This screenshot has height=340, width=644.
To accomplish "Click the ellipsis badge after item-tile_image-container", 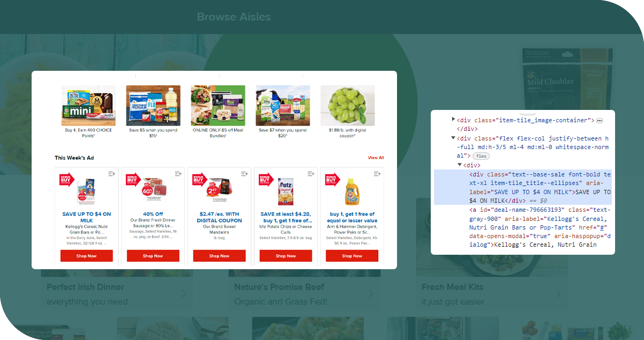I will 600,120.
